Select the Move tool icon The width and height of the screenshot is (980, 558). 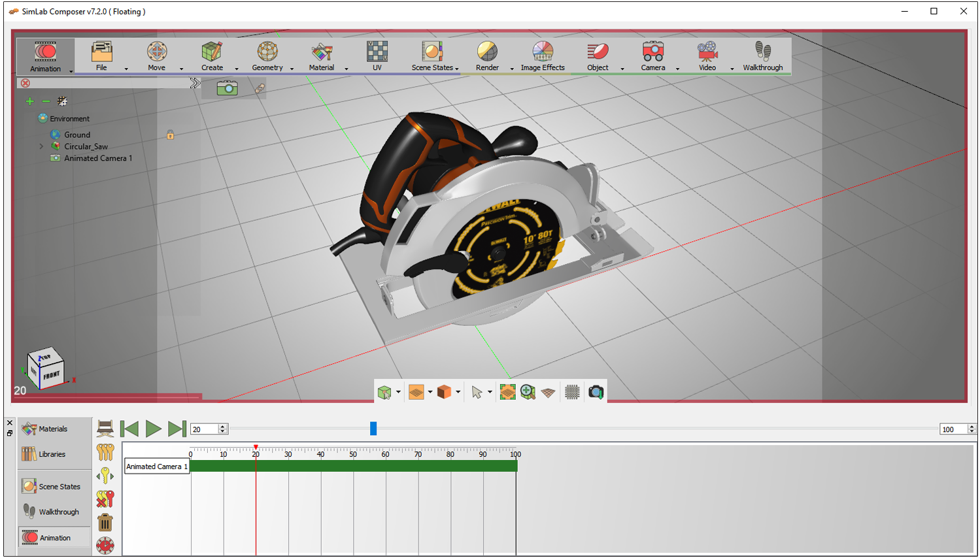pyautogui.click(x=156, y=52)
